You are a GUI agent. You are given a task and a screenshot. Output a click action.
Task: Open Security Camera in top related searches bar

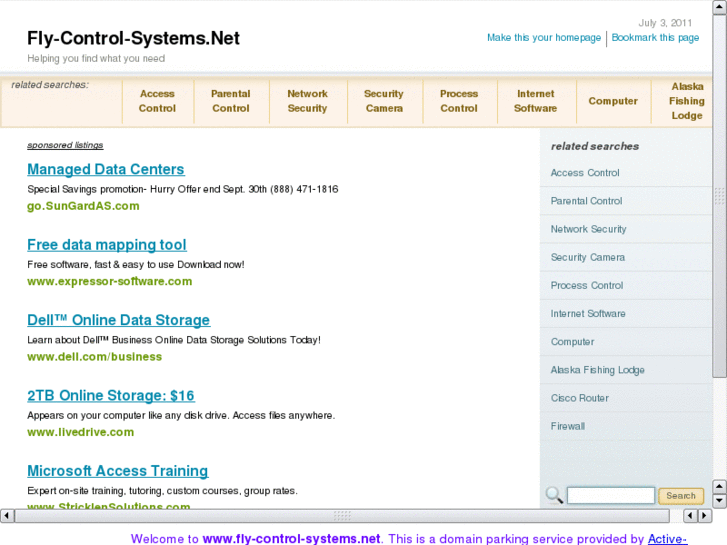point(384,101)
